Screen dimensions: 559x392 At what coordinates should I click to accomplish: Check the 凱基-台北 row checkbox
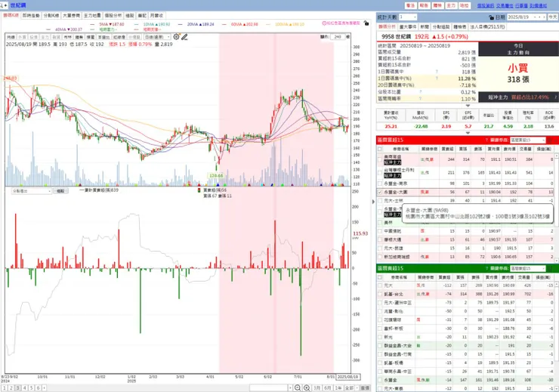[x=380, y=294]
